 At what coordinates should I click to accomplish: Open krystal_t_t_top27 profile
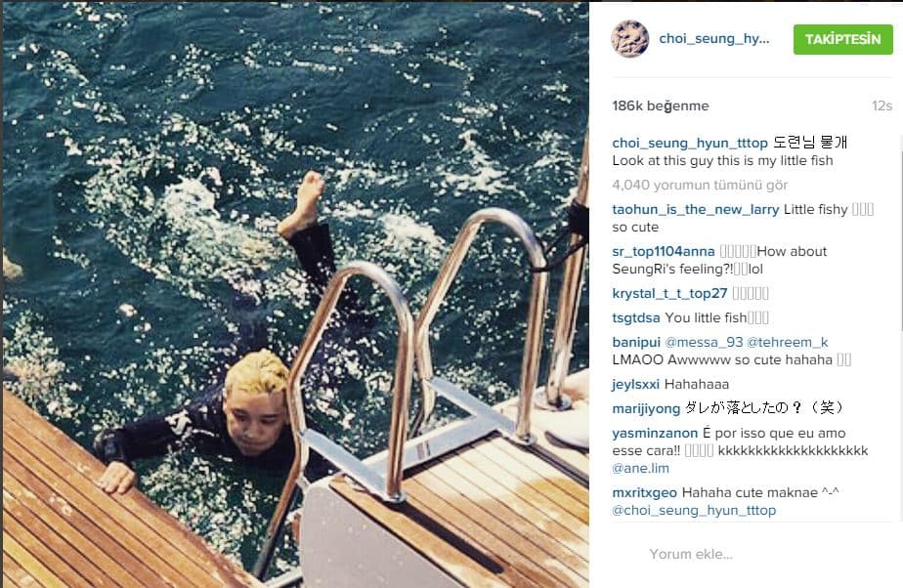click(x=669, y=293)
